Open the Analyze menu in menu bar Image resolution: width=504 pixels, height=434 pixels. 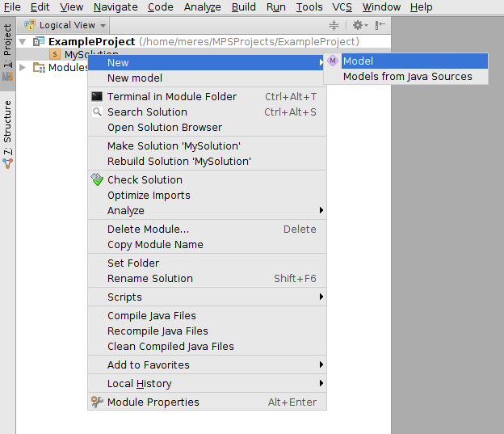tap(202, 6)
